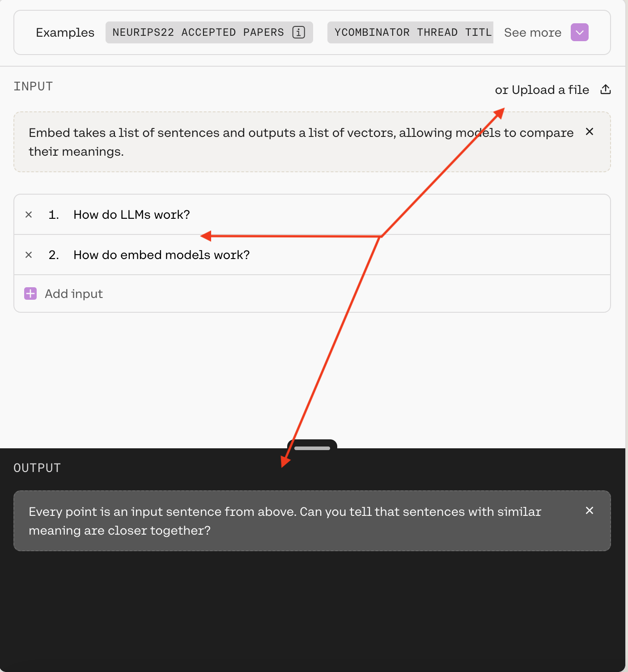Grab the input/output panel resize handle

312,448
